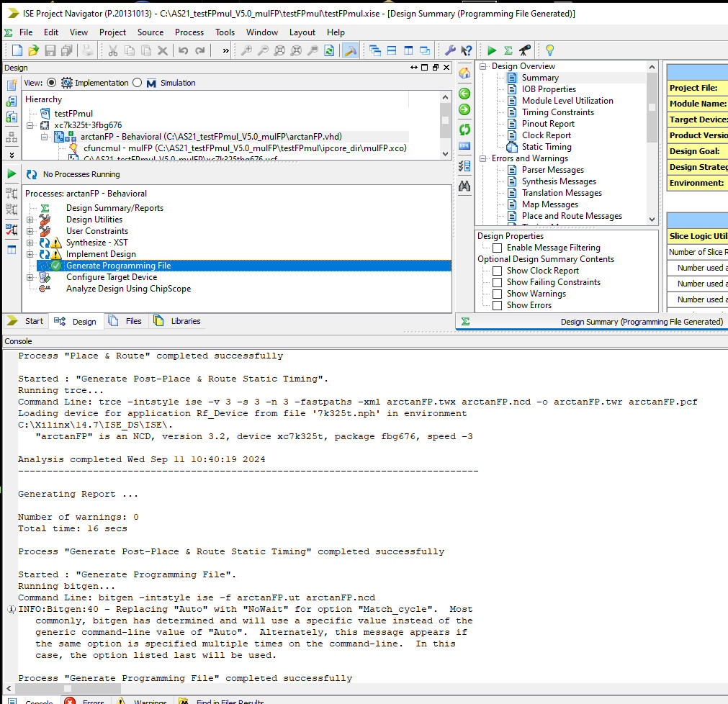Viewport: 728px width, 704px height.
Task: Expand Configure Target Device process
Action: (x=30, y=278)
